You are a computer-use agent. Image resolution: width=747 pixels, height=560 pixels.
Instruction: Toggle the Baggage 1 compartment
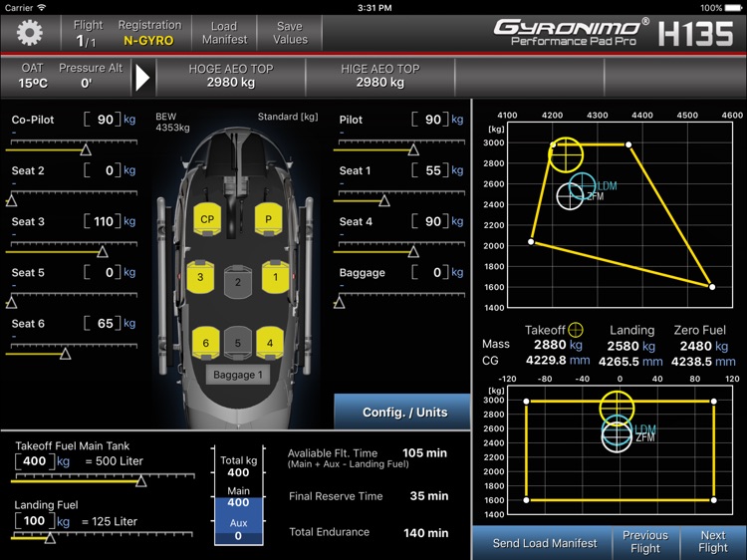click(x=237, y=376)
